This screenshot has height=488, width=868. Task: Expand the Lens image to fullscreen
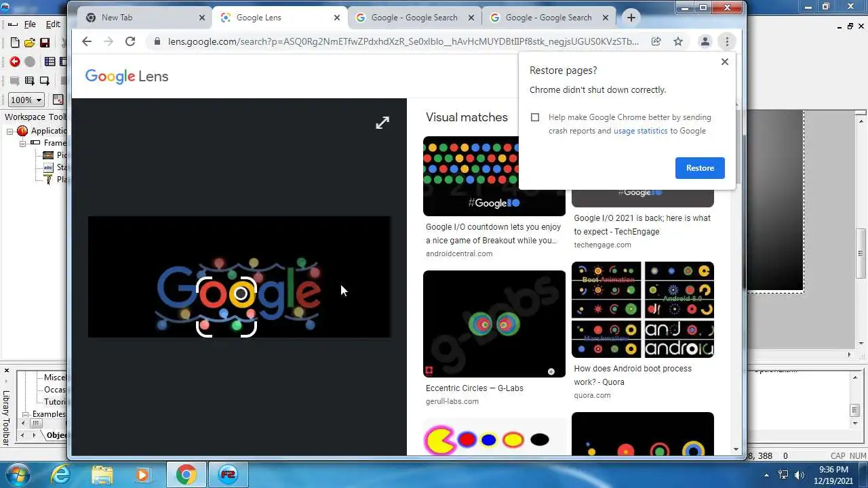(382, 122)
